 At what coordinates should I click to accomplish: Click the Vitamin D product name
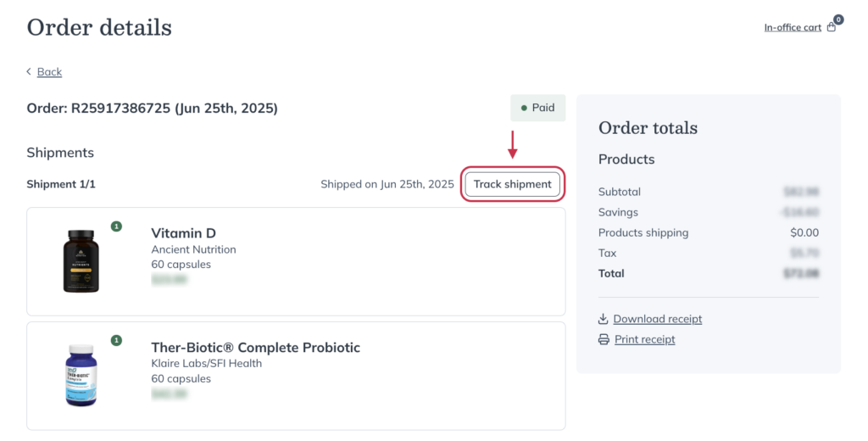(183, 233)
